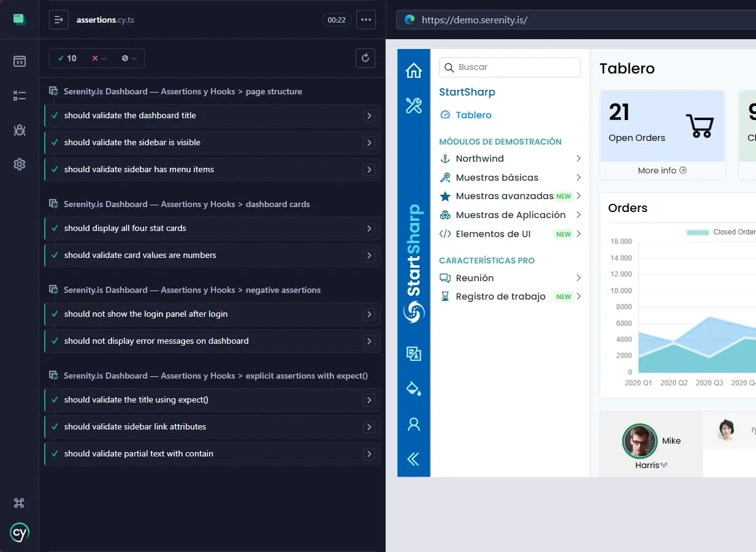This screenshot has width=756, height=552.
Task: Click the Buscar search input field
Action: 510,67
